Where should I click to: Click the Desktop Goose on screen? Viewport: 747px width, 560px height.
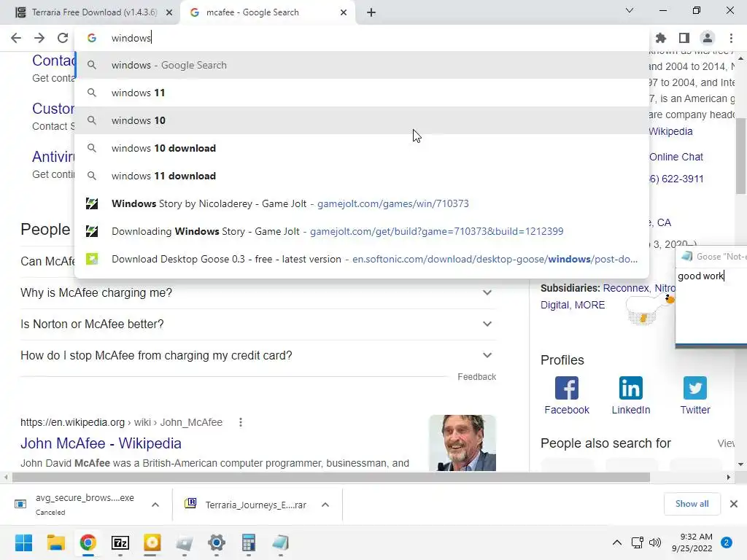tap(649, 308)
